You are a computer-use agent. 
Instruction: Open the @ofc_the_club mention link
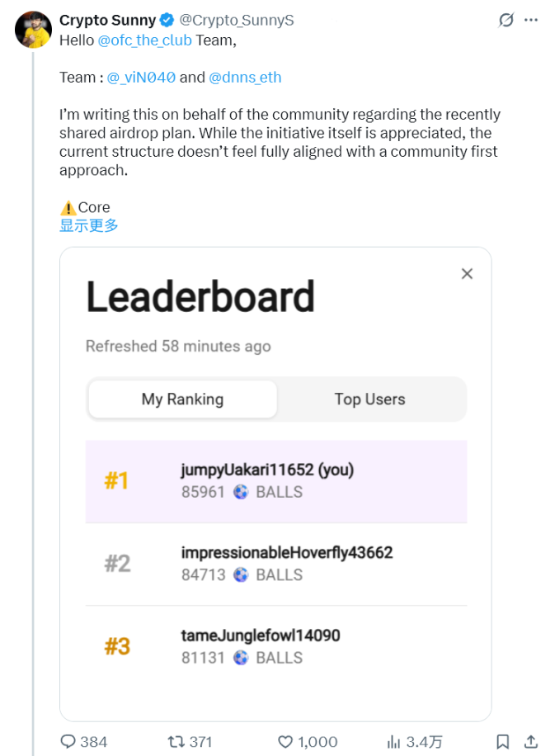pos(144,39)
